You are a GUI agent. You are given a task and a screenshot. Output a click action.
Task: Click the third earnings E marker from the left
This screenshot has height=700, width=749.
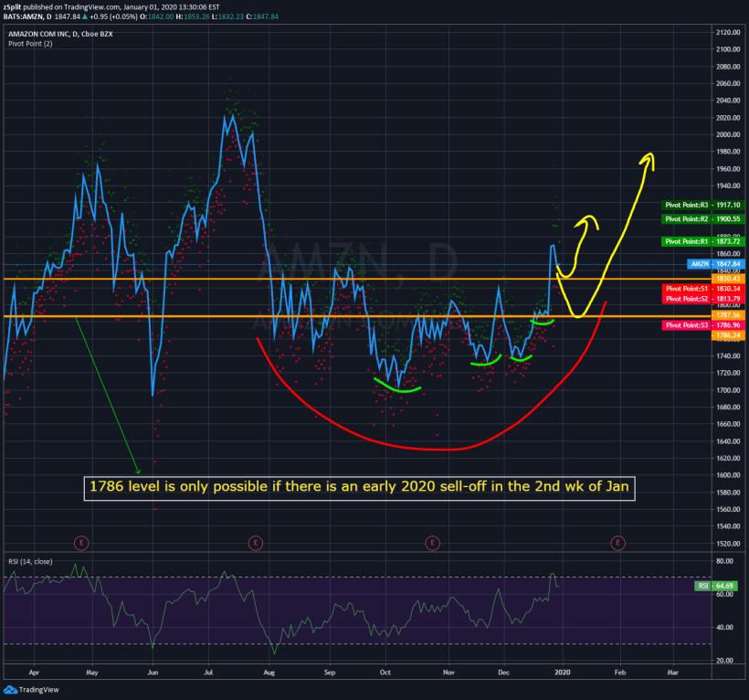pos(431,543)
